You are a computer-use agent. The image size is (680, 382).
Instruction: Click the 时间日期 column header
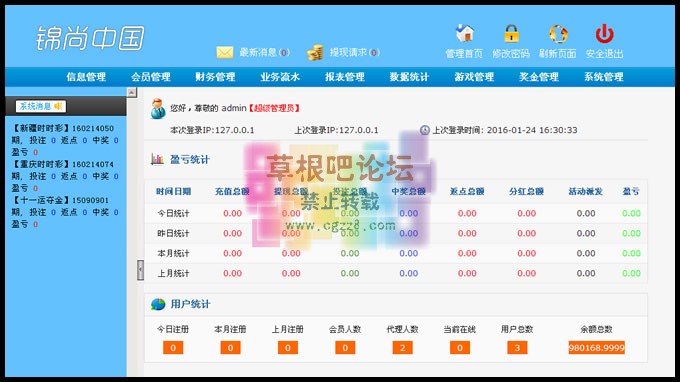pyautogui.click(x=173, y=191)
